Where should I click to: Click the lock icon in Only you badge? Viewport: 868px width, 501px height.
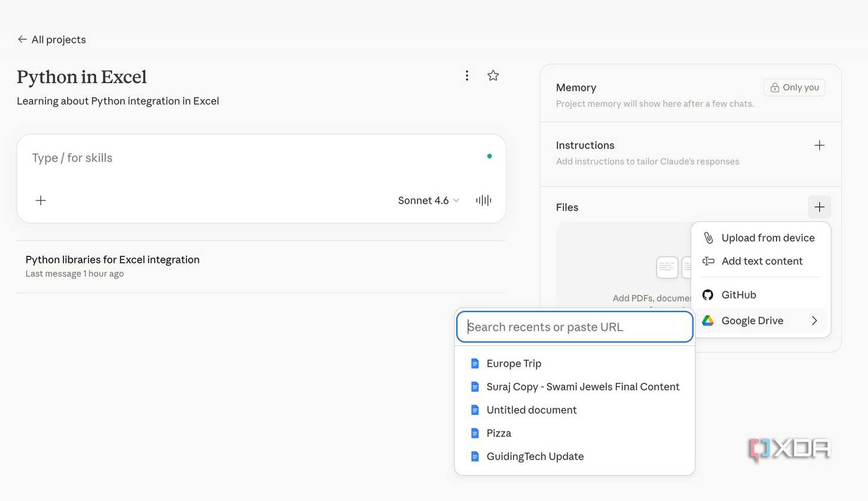pyautogui.click(x=775, y=88)
